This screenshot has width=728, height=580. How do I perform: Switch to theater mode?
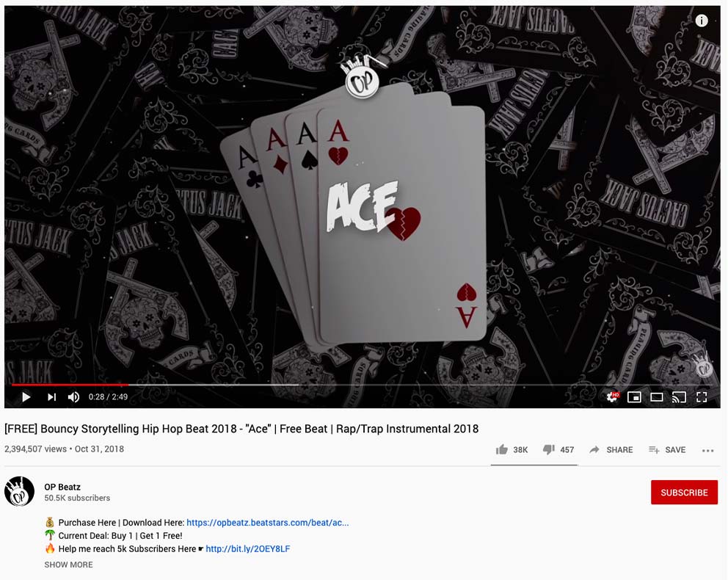coord(657,397)
